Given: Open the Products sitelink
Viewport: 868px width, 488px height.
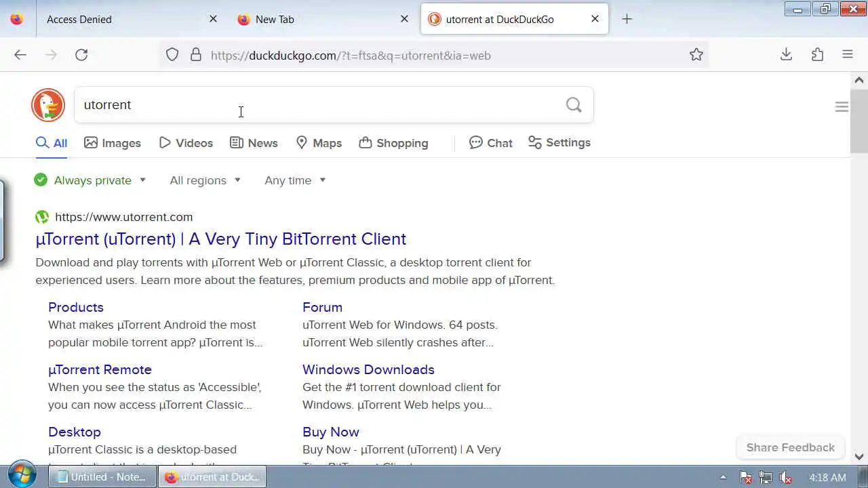Looking at the screenshot, I should [x=76, y=307].
